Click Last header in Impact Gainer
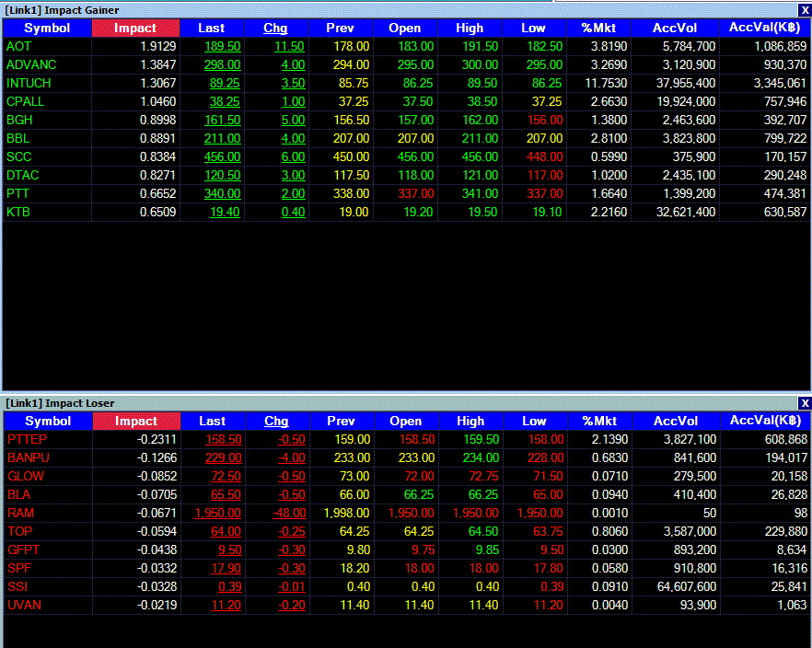The image size is (812, 648). click(x=212, y=28)
